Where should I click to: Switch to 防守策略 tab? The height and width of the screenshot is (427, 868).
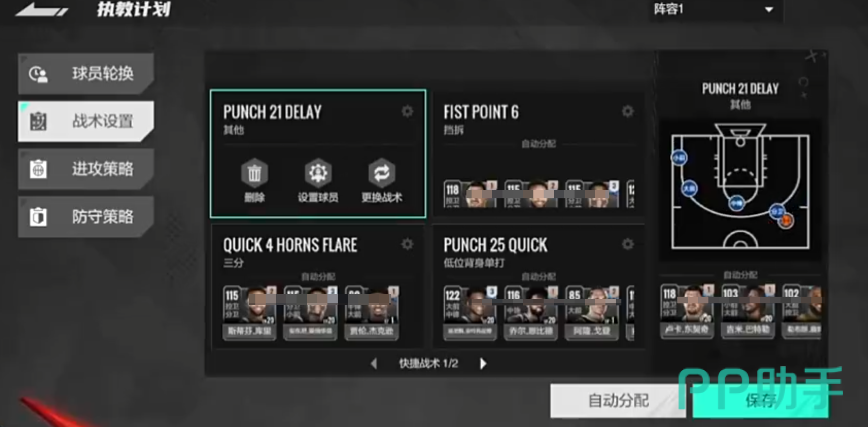tap(86, 217)
